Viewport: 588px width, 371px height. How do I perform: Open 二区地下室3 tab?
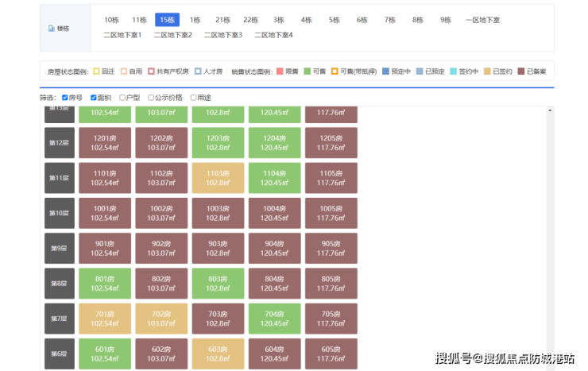[x=223, y=35]
